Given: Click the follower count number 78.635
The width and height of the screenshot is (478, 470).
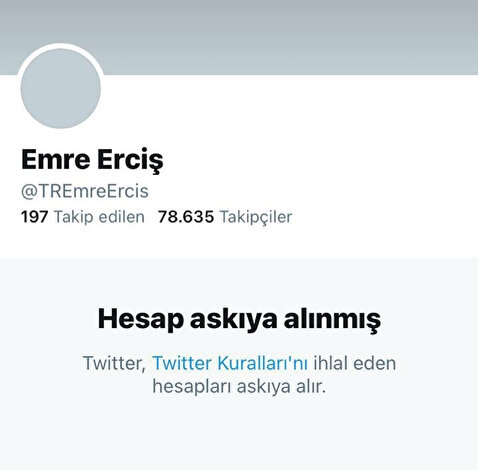Looking at the screenshot, I should point(186,217).
